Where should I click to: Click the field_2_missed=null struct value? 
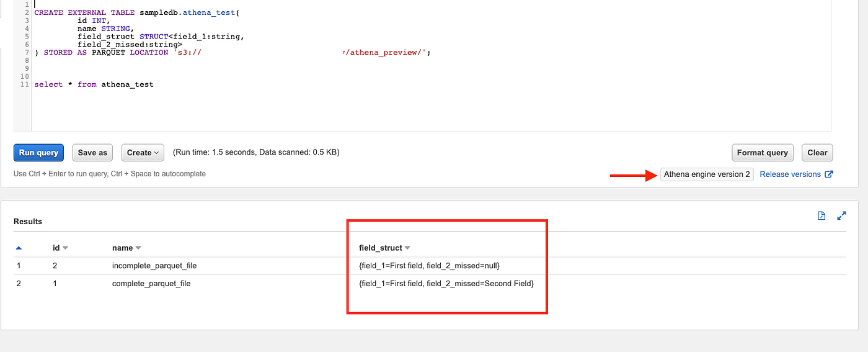(429, 266)
